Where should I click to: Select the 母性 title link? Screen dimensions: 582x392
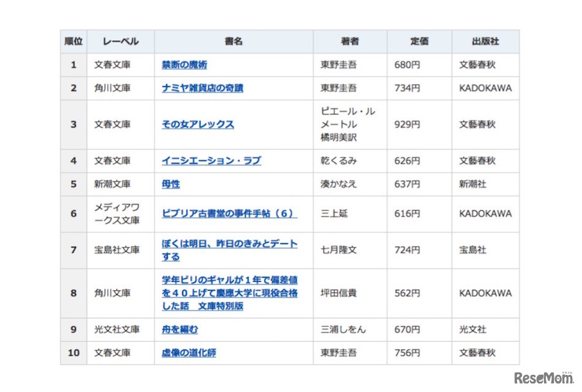[167, 184]
